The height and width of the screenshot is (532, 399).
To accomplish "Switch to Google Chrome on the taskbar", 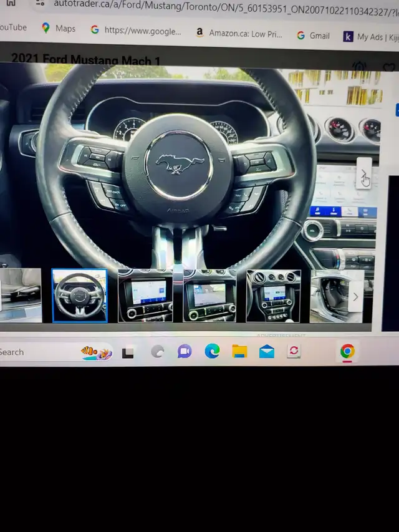I will [x=347, y=352].
